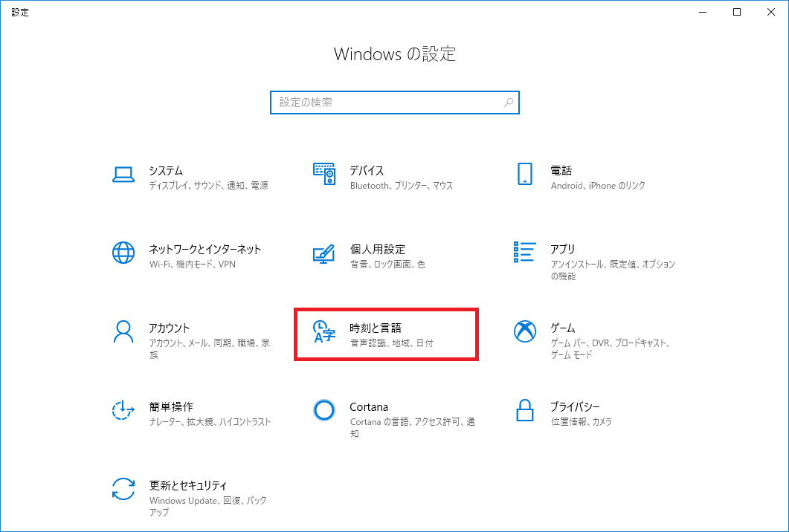Open the システム laptop icon
This screenshot has height=532, width=789.
coord(123,175)
